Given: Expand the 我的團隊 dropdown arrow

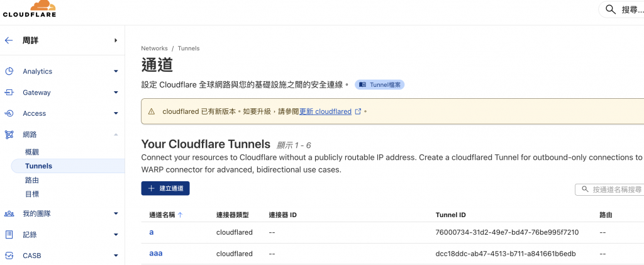Looking at the screenshot, I should pos(116,213).
